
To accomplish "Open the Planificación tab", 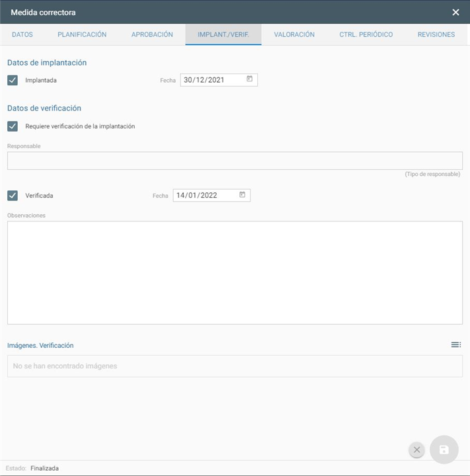I will tap(82, 34).
